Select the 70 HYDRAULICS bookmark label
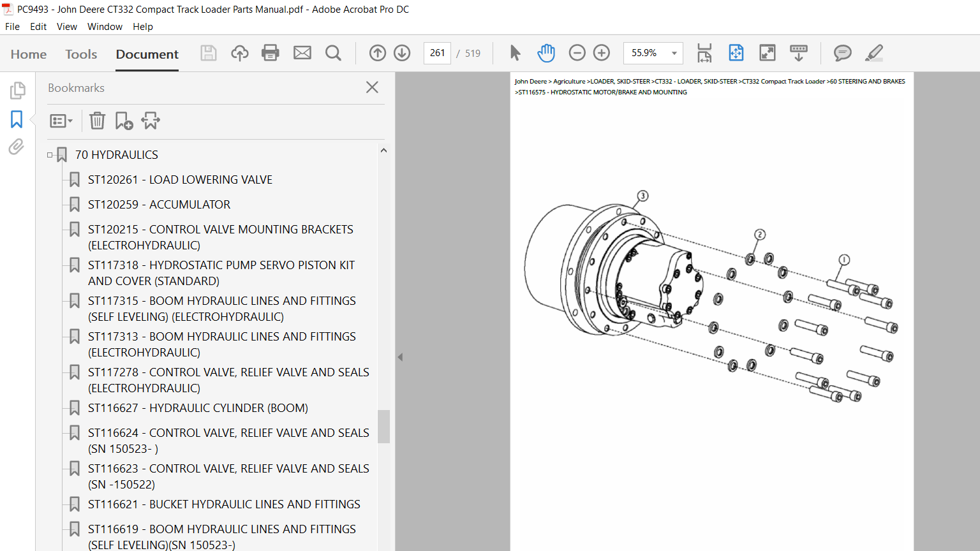This screenshot has width=980, height=551. coord(117,155)
